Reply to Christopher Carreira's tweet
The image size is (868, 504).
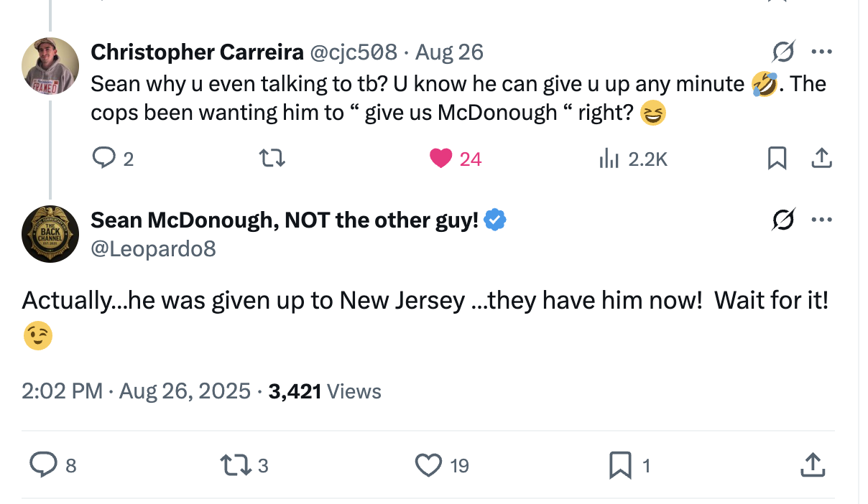point(105,158)
